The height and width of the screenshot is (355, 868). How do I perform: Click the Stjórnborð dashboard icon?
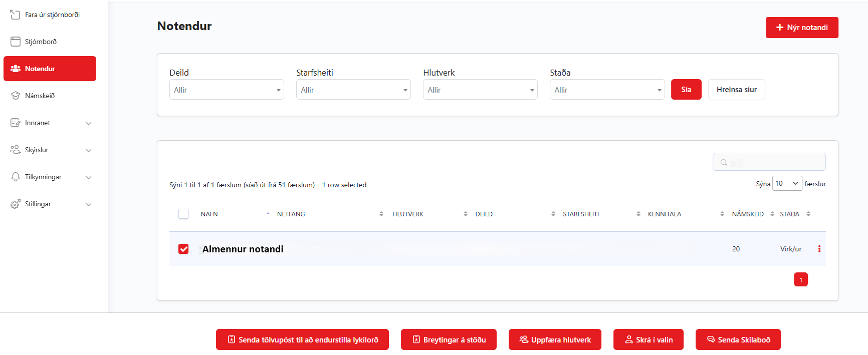click(x=16, y=42)
